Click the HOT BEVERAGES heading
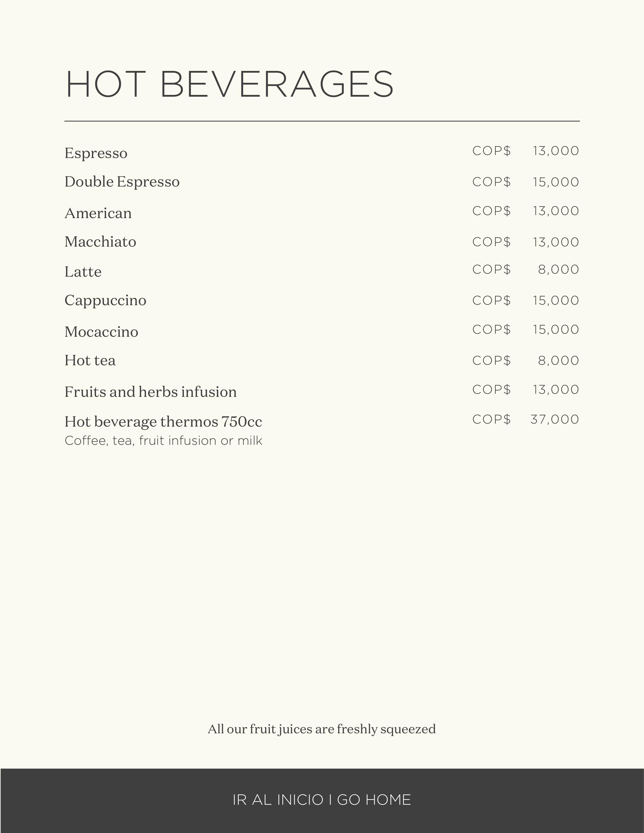The image size is (644, 833). 229,84
